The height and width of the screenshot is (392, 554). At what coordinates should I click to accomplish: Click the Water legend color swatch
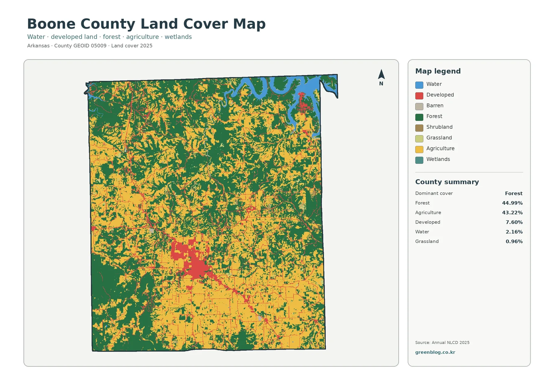tap(419, 85)
